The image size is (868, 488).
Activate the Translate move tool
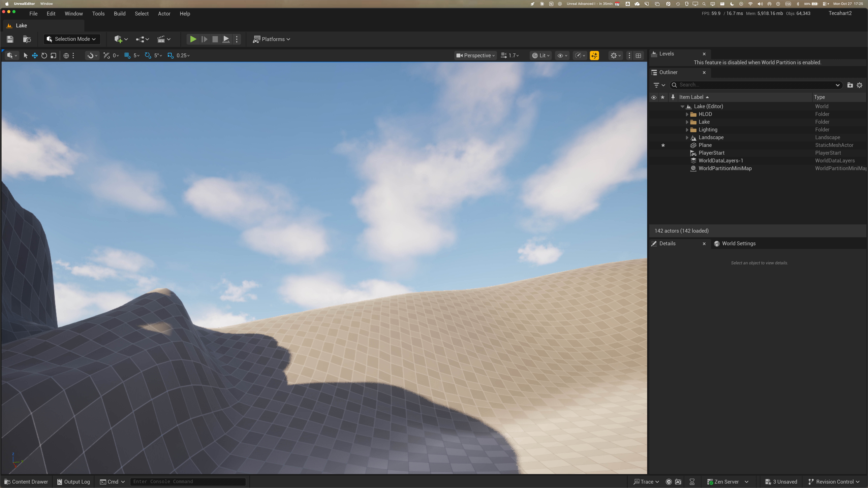coord(35,56)
